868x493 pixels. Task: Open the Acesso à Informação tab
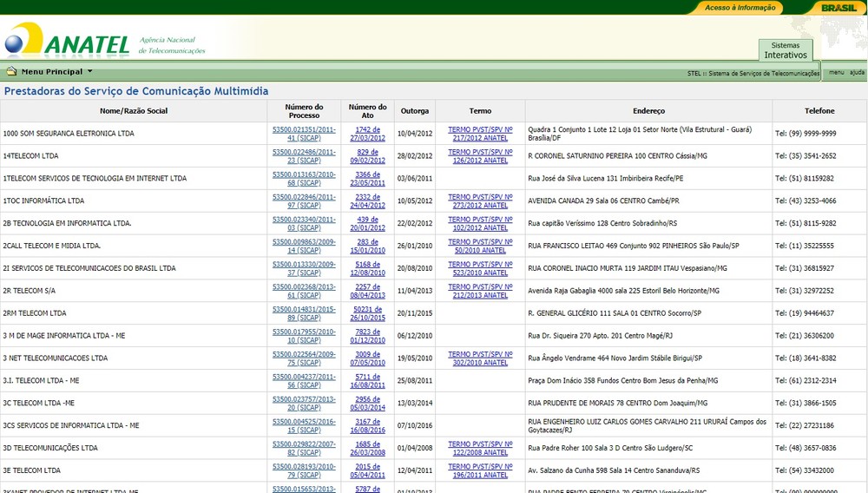click(740, 8)
